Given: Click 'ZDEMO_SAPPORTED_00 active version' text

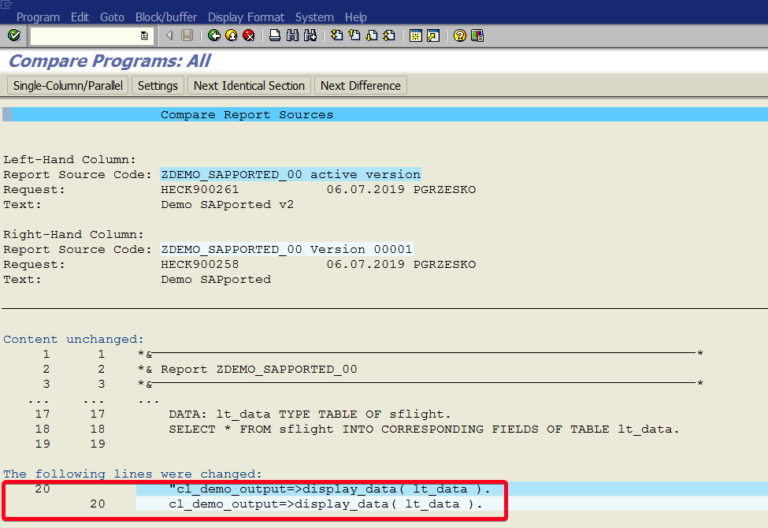Looking at the screenshot, I should click(x=290, y=174).
